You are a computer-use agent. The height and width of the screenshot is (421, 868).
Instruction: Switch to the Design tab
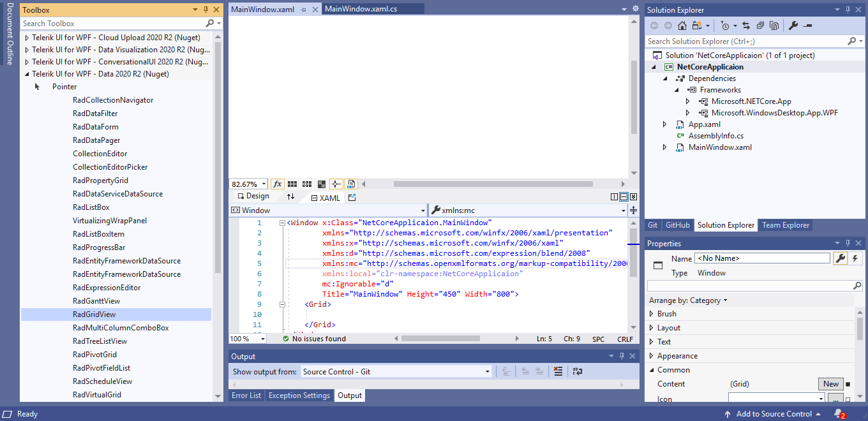point(253,196)
